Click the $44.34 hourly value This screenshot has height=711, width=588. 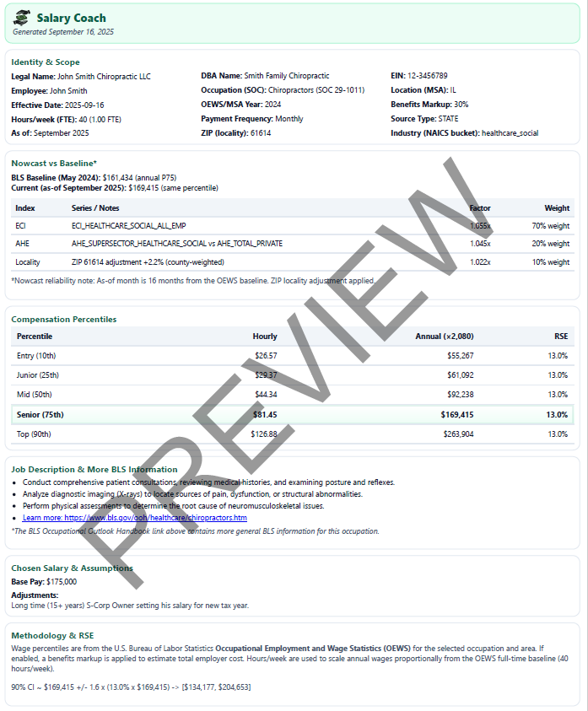[x=266, y=395]
